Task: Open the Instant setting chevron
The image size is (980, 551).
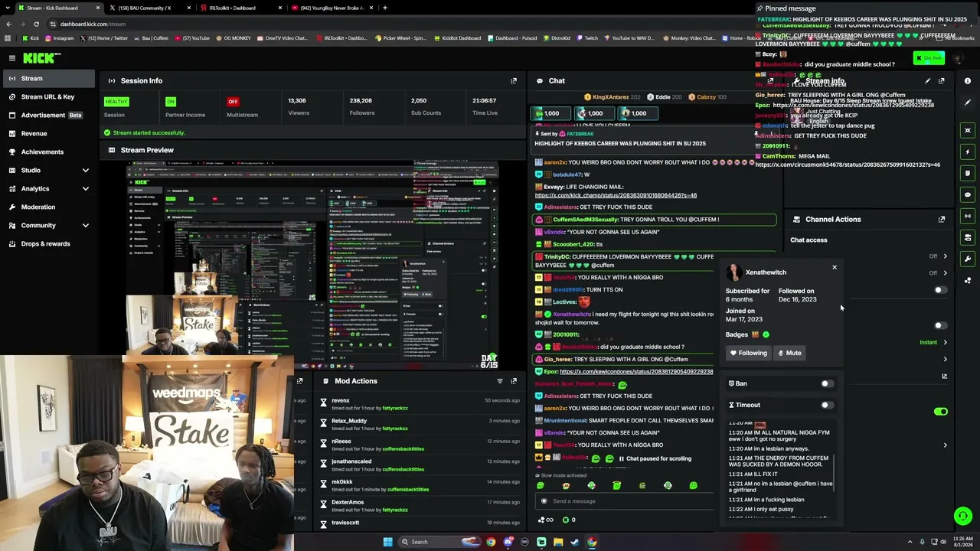Action: pos(945,342)
